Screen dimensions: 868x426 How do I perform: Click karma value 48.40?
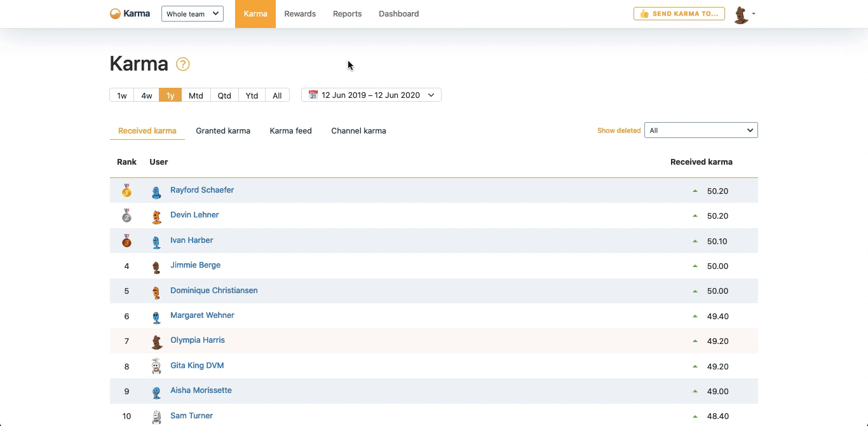717,416
